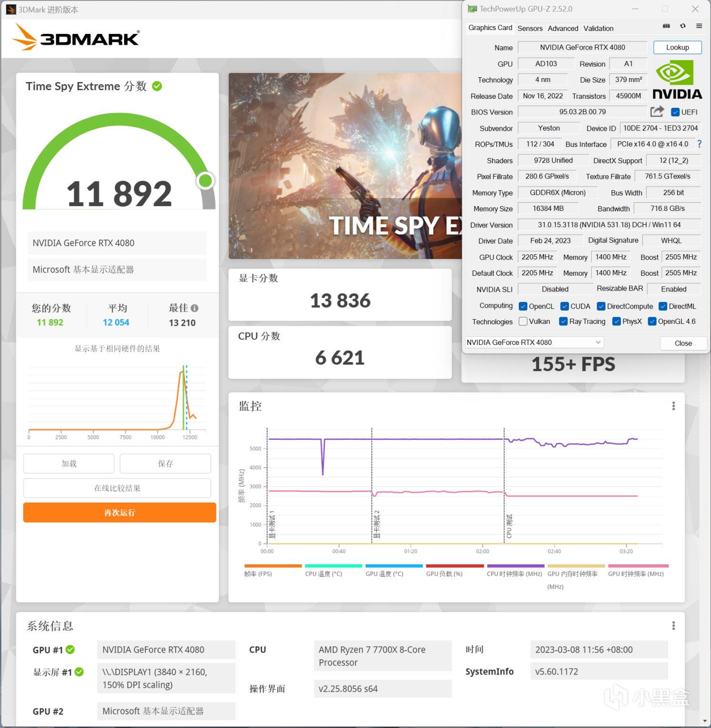711x728 pixels.
Task: Click the Name field NVIDIA GeForce RTX 4080
Action: pyautogui.click(x=582, y=47)
